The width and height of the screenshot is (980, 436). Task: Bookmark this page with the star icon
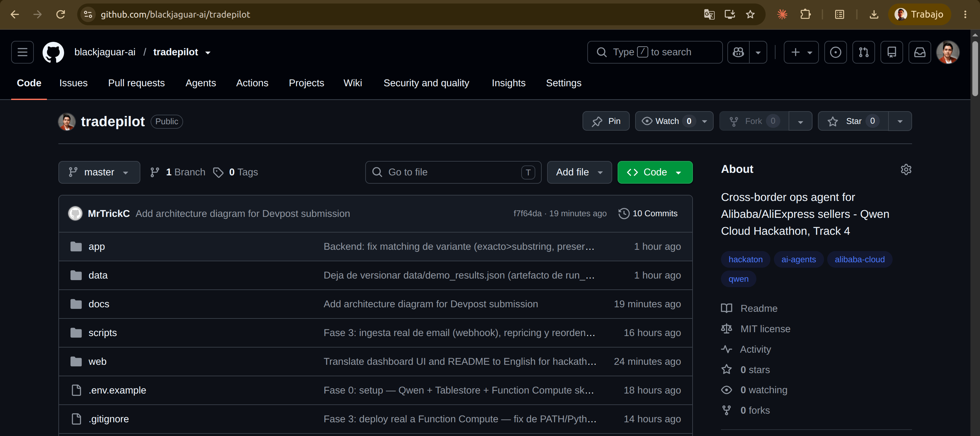[x=750, y=14]
